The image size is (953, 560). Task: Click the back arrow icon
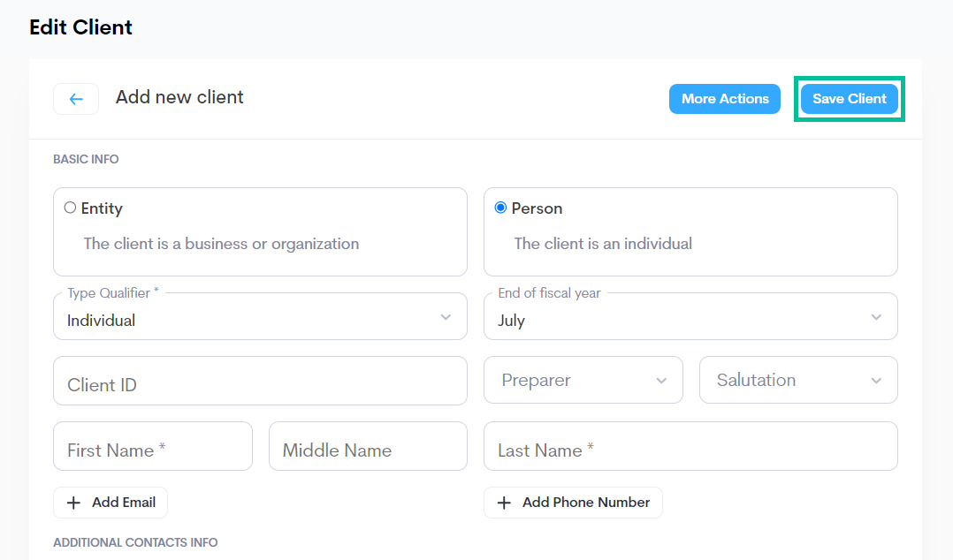tap(76, 99)
